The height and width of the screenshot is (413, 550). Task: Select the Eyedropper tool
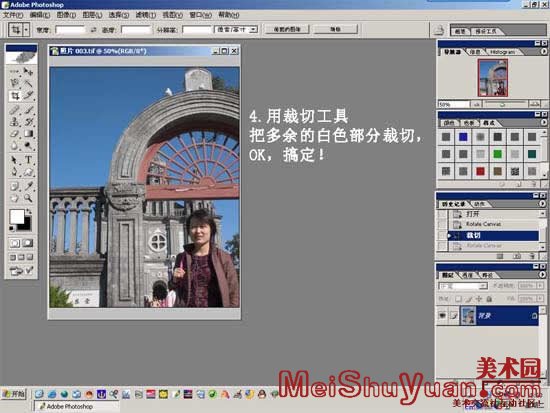click(x=28, y=186)
